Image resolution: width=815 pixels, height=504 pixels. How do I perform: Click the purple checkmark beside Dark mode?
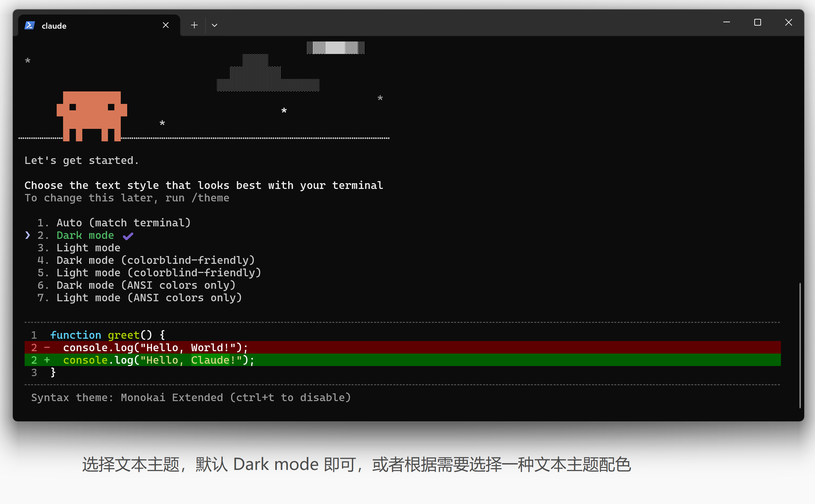pyautogui.click(x=128, y=236)
